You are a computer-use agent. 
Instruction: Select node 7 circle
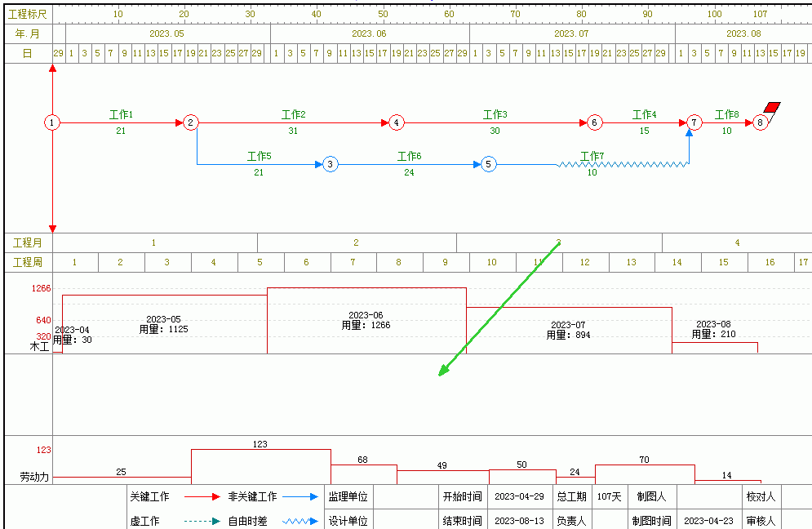pyautogui.click(x=694, y=122)
